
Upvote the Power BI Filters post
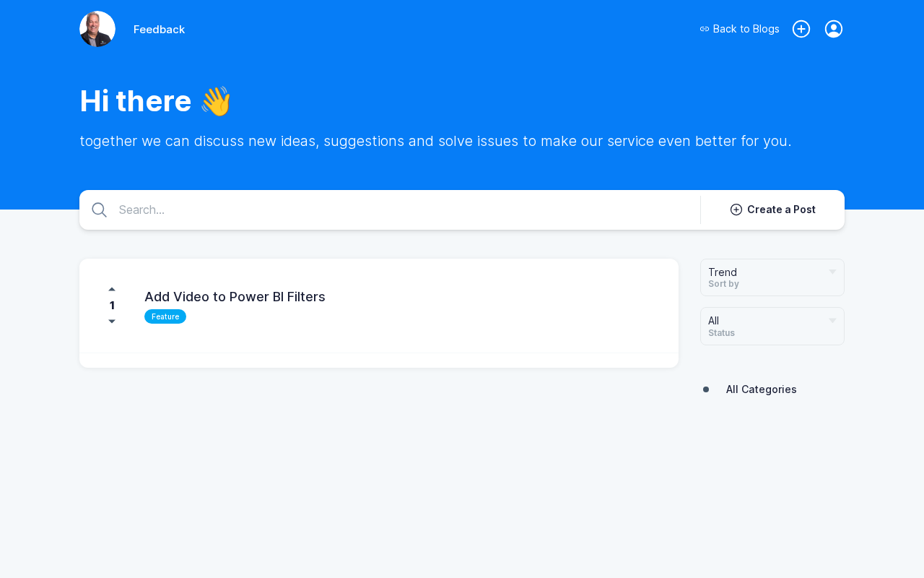tap(112, 289)
